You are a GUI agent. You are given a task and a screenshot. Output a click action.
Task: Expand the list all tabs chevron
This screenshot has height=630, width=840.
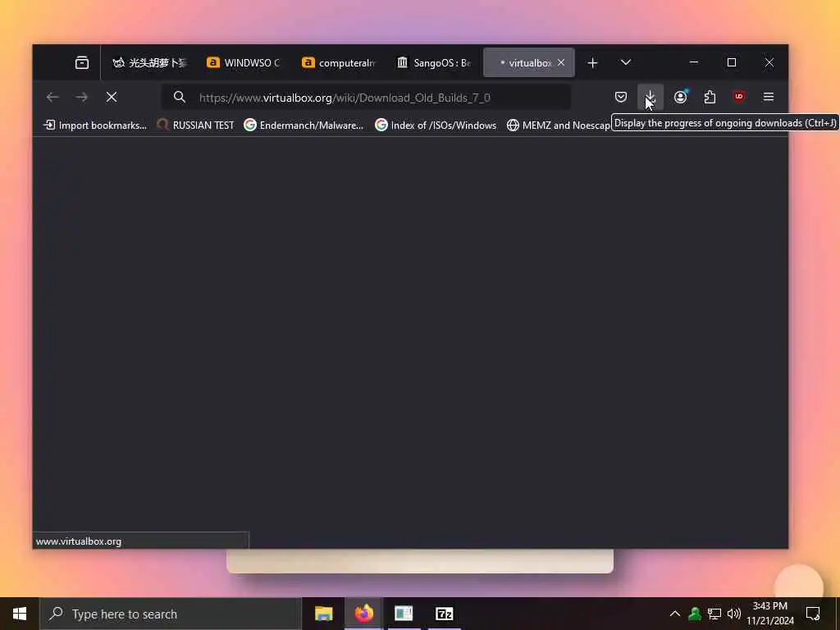626,62
